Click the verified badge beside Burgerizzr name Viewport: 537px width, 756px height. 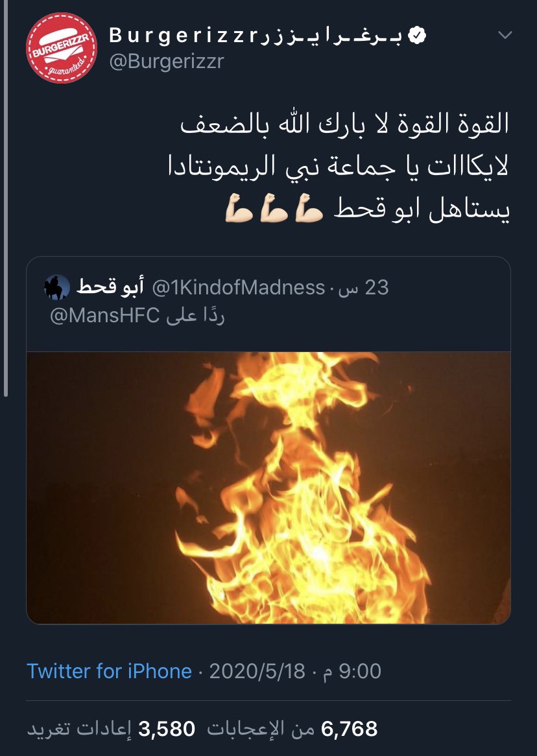[418, 35]
